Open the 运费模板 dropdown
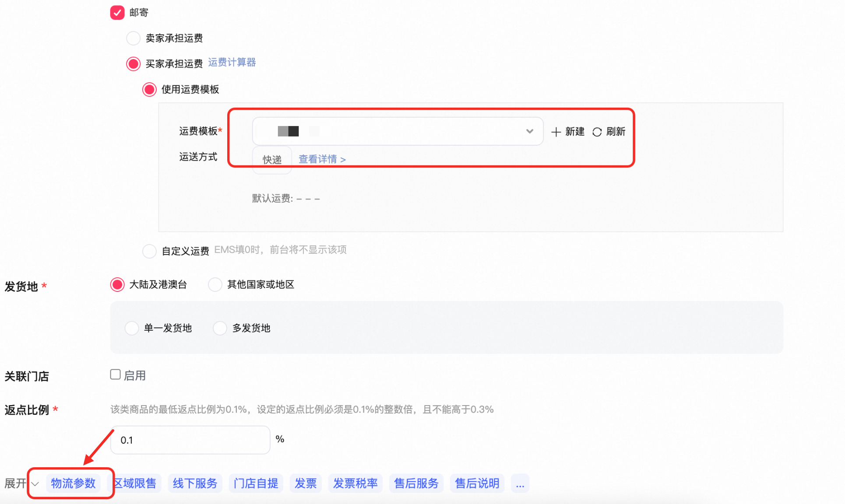This screenshot has width=845, height=504. (398, 131)
